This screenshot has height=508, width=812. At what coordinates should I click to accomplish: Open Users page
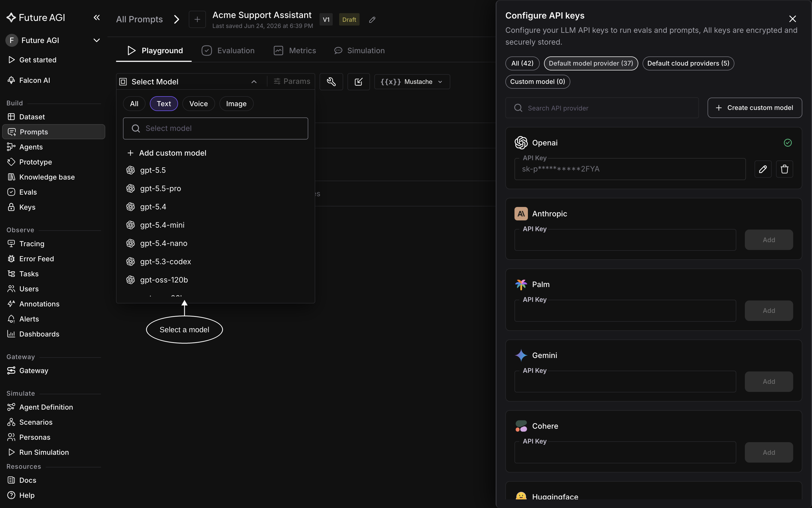[x=23, y=289]
